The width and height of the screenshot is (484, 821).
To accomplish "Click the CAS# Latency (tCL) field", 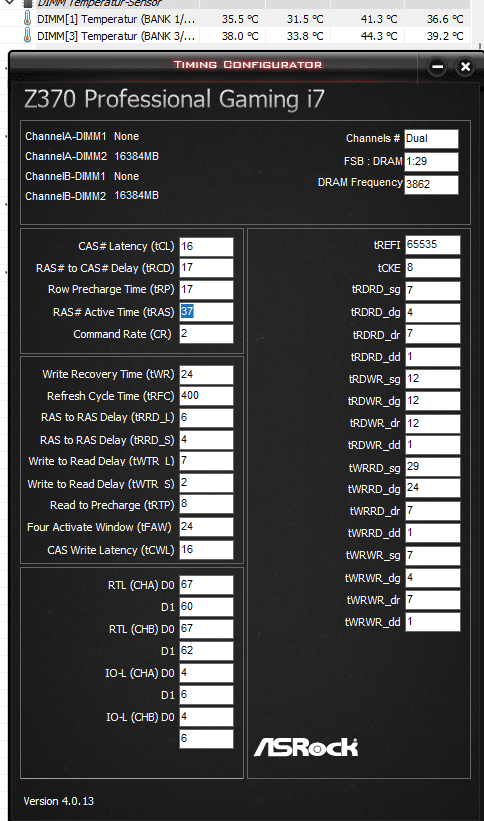I will (206, 247).
